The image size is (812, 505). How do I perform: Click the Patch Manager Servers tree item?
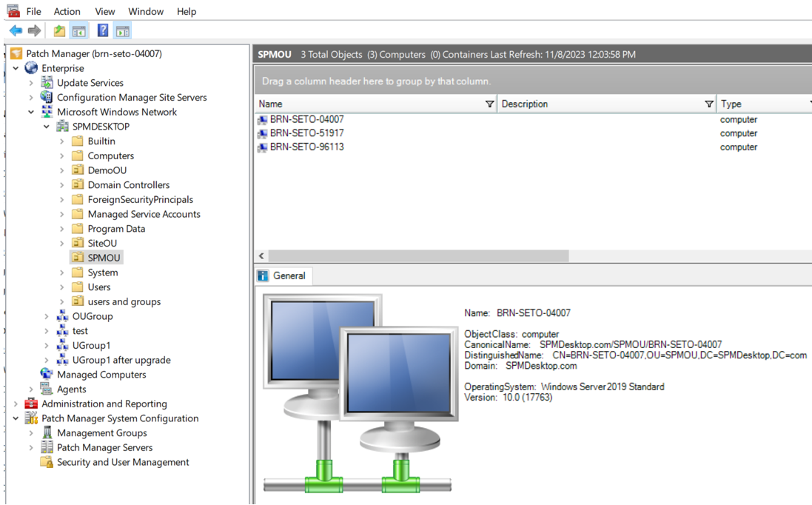click(104, 447)
